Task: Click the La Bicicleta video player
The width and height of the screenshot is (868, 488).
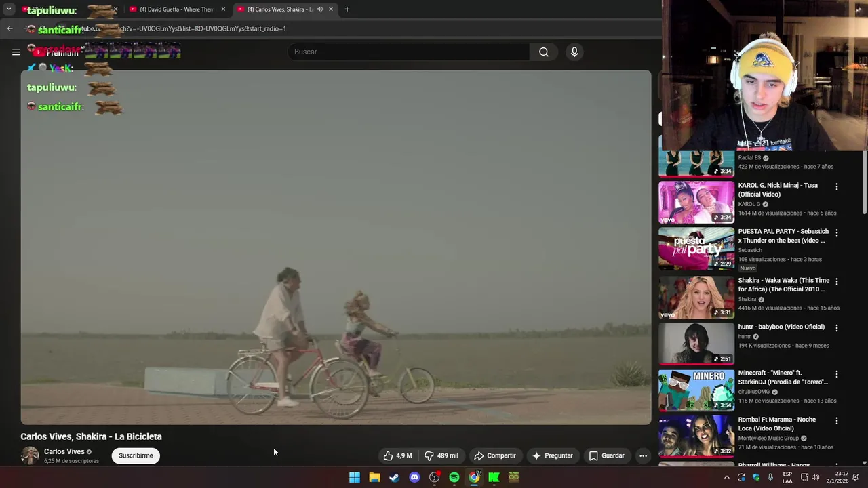Action: point(336,247)
